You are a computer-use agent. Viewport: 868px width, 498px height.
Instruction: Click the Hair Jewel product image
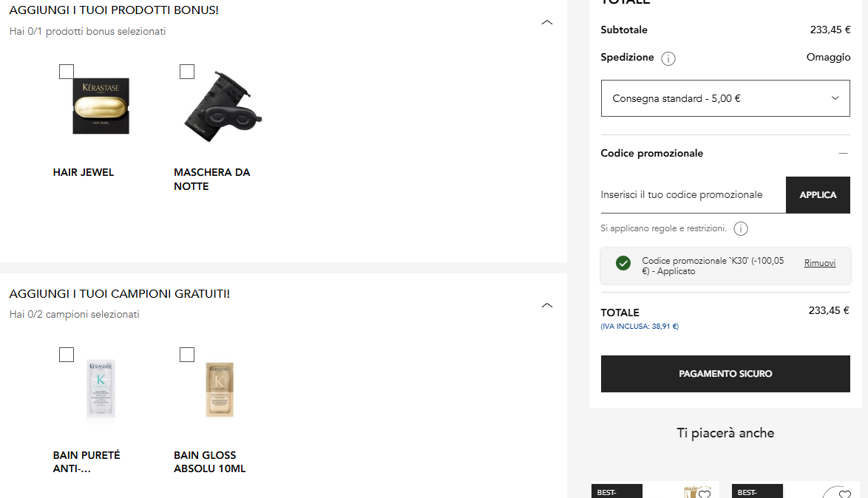(101, 106)
